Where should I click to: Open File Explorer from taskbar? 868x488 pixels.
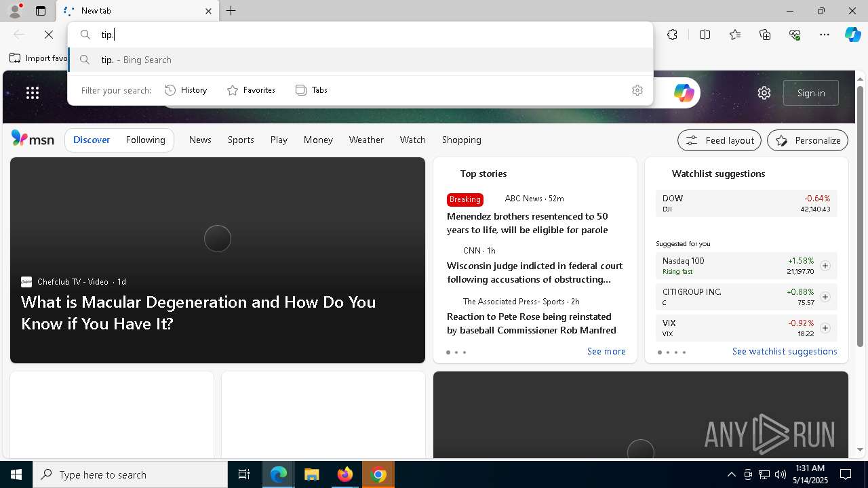[311, 474]
